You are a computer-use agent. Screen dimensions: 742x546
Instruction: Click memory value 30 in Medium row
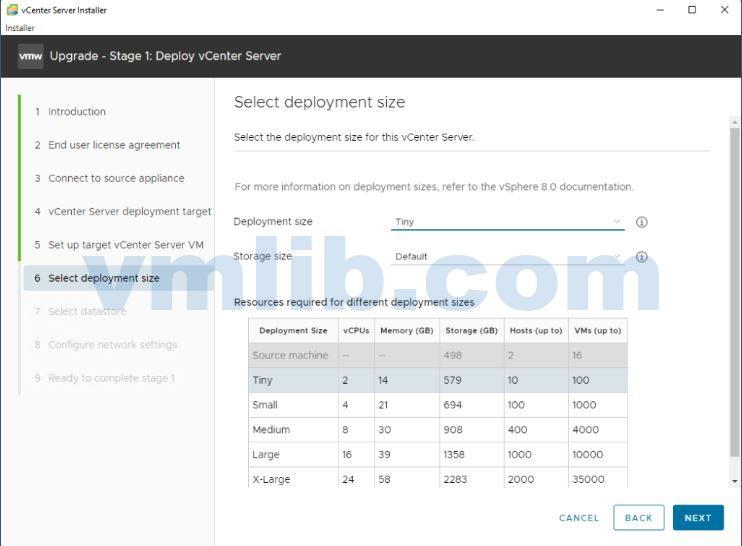(384, 430)
